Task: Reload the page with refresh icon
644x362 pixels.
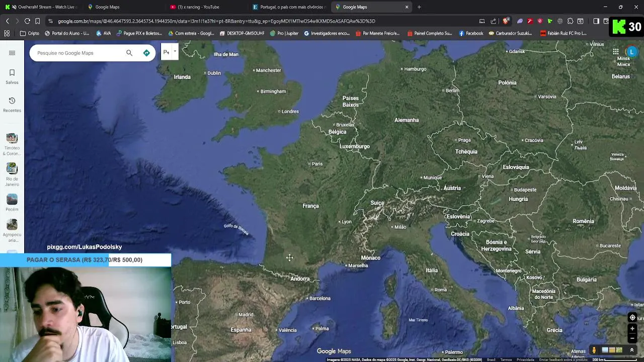Action: coord(27,21)
